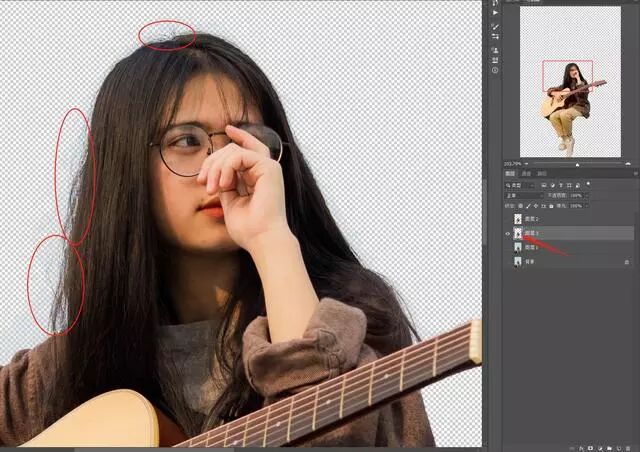Click the new adjustment layer icon
The image size is (640, 452).
pos(600,448)
